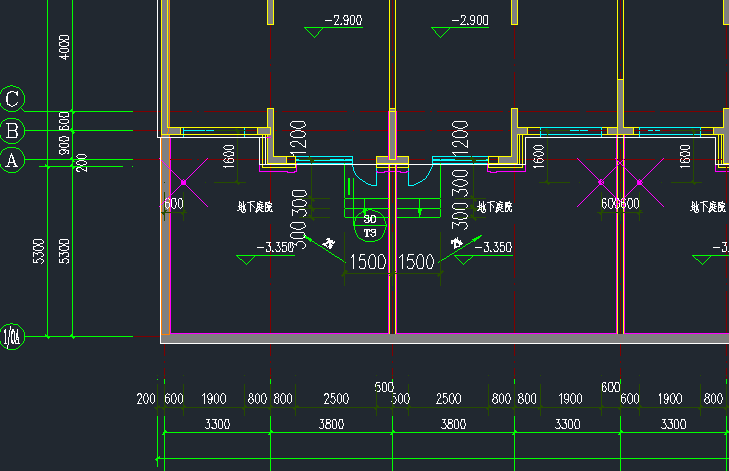The image size is (729, 471).
Task: Click the leftmost 2500 bottom dimension
Action: coord(336,399)
